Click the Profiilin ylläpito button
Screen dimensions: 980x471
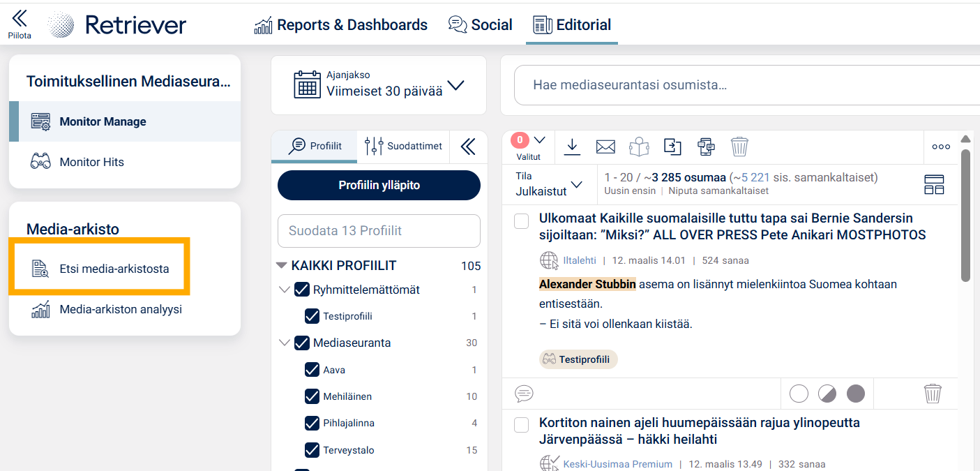point(379,186)
